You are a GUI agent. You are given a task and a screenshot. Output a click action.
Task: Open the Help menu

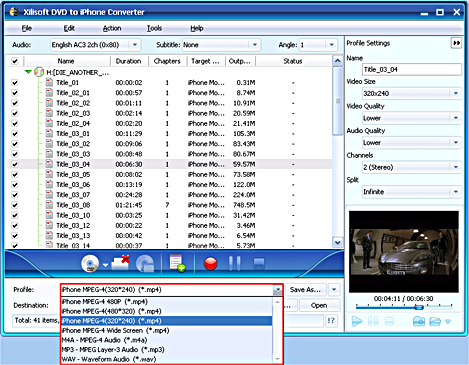point(197,28)
